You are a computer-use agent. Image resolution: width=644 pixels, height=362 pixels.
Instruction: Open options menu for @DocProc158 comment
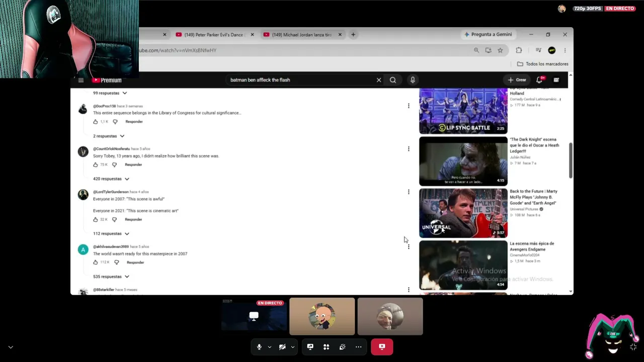click(x=409, y=106)
